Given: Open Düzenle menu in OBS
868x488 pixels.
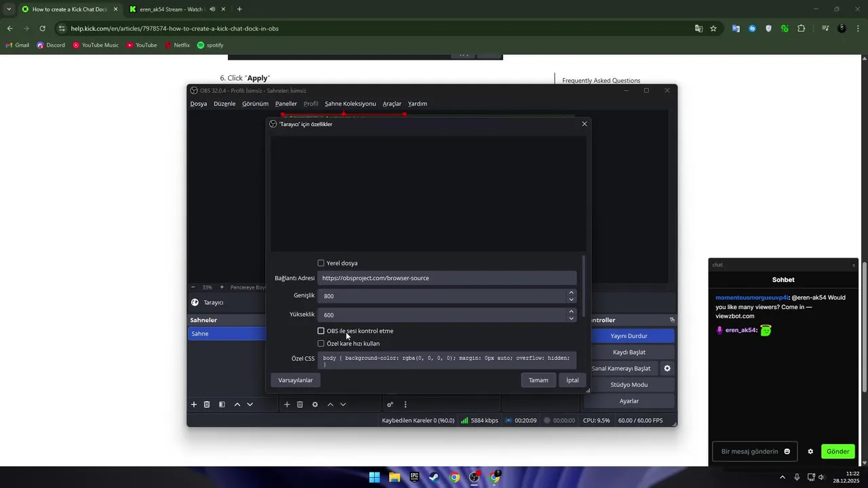Looking at the screenshot, I should pos(224,104).
